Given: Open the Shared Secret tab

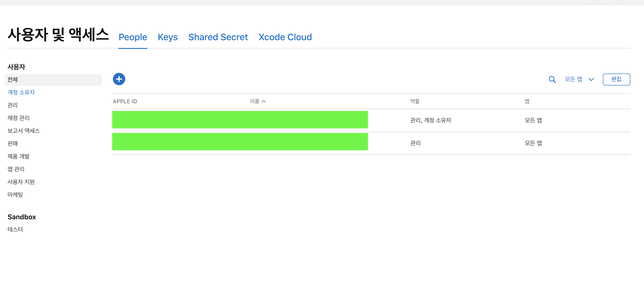Looking at the screenshot, I should (218, 37).
